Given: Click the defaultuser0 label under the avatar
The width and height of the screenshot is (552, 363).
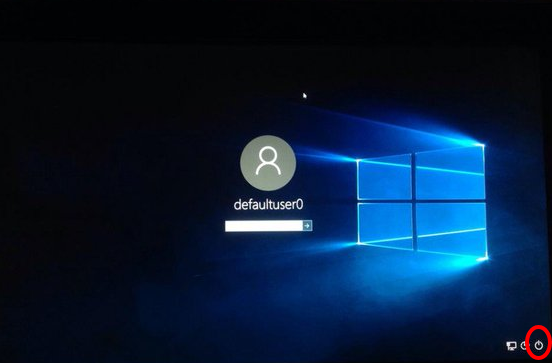Looking at the screenshot, I should (x=268, y=205).
